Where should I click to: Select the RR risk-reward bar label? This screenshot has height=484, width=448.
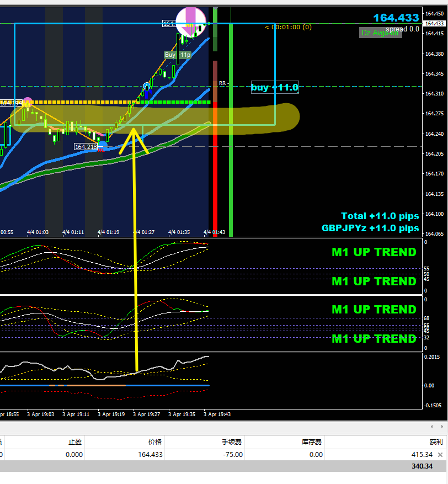222,83
